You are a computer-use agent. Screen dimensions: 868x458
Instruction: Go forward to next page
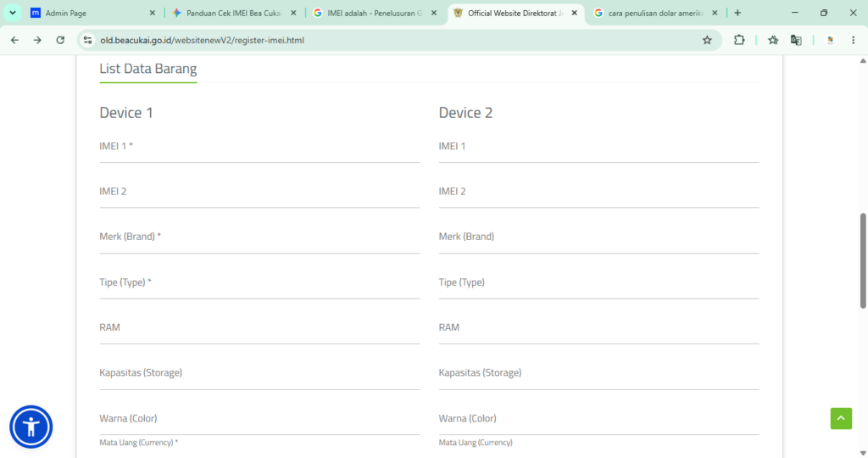point(37,40)
